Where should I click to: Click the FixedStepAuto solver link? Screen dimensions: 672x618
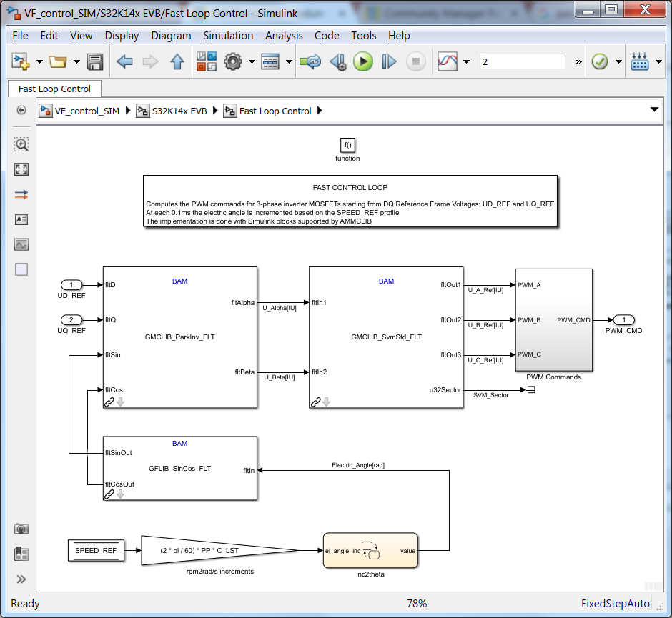(x=615, y=604)
